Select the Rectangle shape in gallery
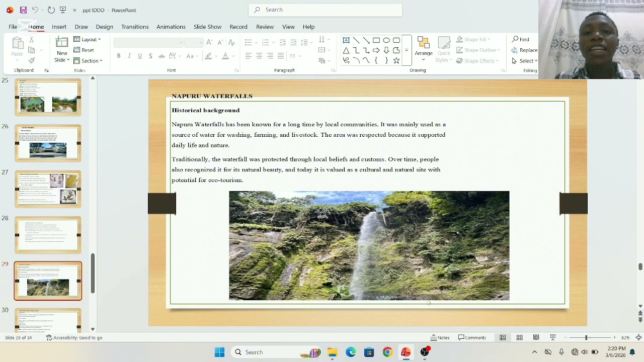This screenshot has height=362, width=644. click(376, 40)
